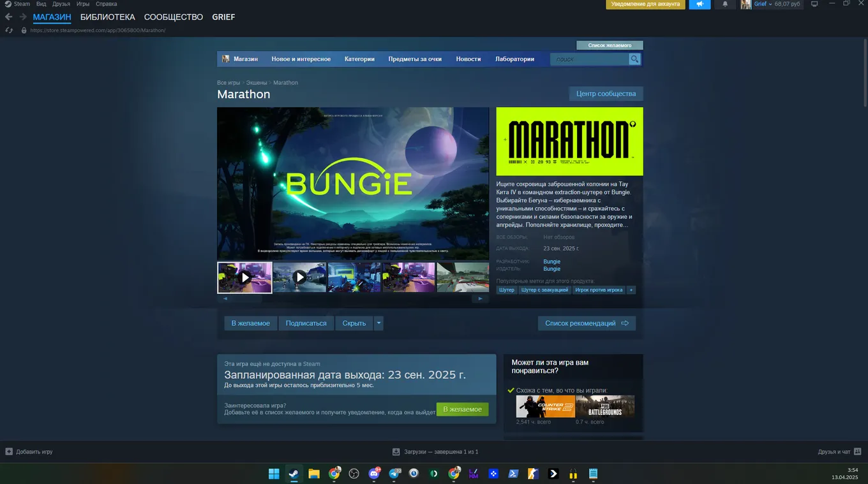Switch to Big Picture mode via monitor icon
The width and height of the screenshot is (868, 484).
pos(814,4)
